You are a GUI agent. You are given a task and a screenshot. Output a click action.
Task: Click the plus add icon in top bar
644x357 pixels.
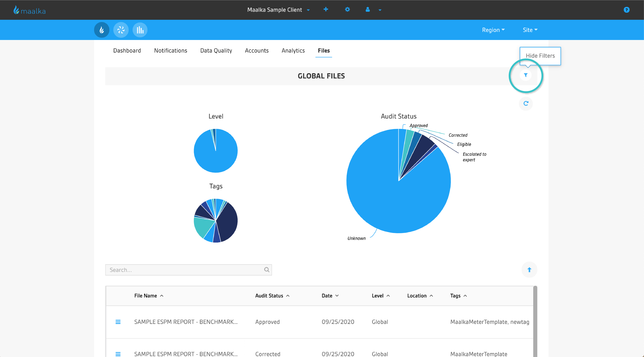[x=326, y=9]
